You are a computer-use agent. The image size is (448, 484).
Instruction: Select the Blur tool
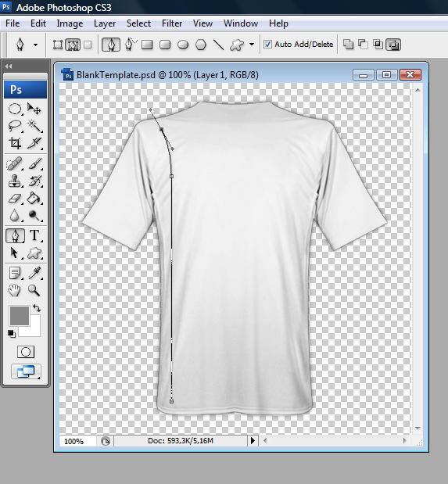pos(15,215)
